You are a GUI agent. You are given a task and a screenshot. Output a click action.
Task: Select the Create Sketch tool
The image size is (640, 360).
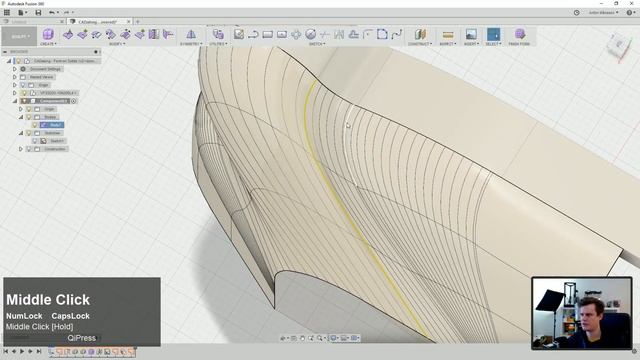click(239, 34)
